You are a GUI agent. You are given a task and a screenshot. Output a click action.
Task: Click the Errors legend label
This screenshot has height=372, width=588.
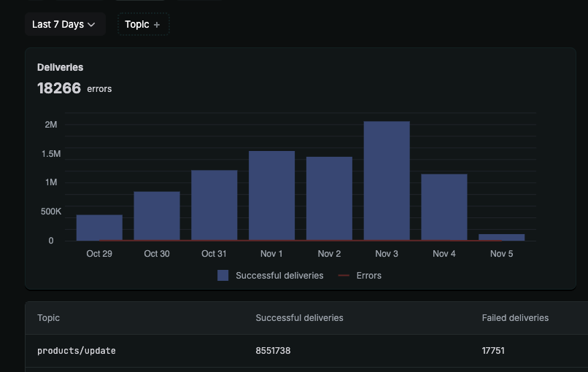point(368,276)
